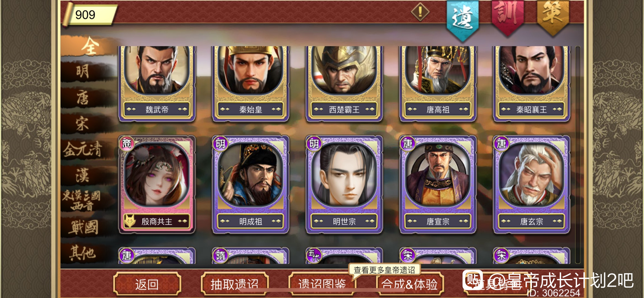Viewport: 644px width, 298px height.
Task: Open the teal 遗 banner icon
Action: [463, 19]
